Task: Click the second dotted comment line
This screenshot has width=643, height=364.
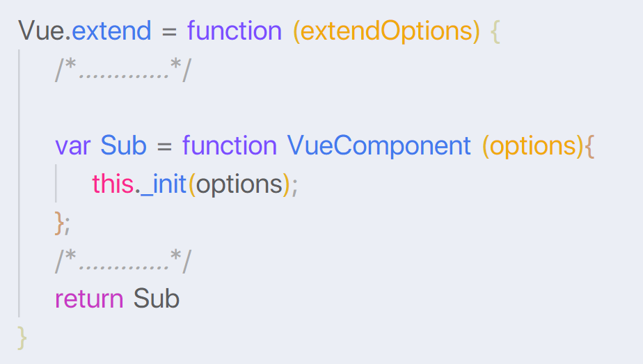Action: (123, 261)
